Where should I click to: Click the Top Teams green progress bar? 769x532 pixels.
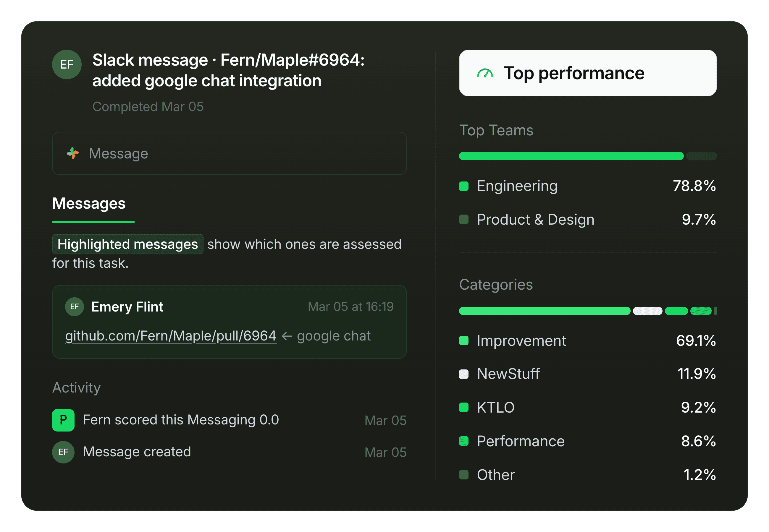click(571, 156)
